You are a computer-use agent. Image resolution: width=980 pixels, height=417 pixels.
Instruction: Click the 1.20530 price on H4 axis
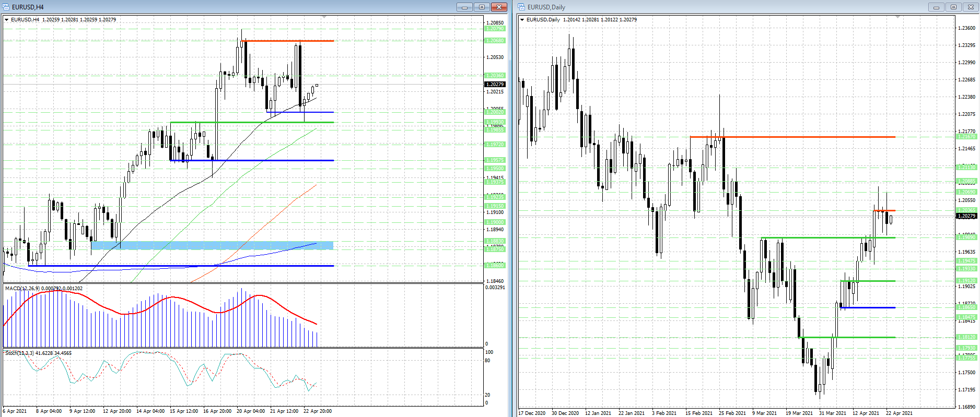coord(495,57)
